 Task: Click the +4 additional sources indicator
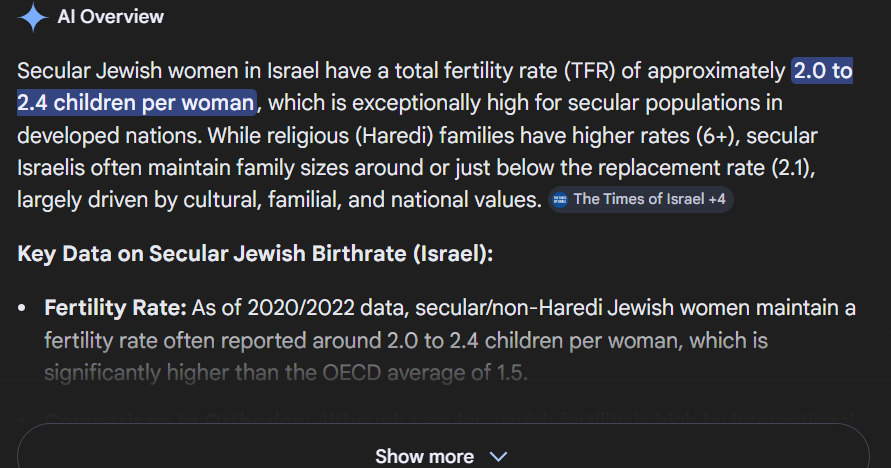pyautogui.click(x=716, y=199)
